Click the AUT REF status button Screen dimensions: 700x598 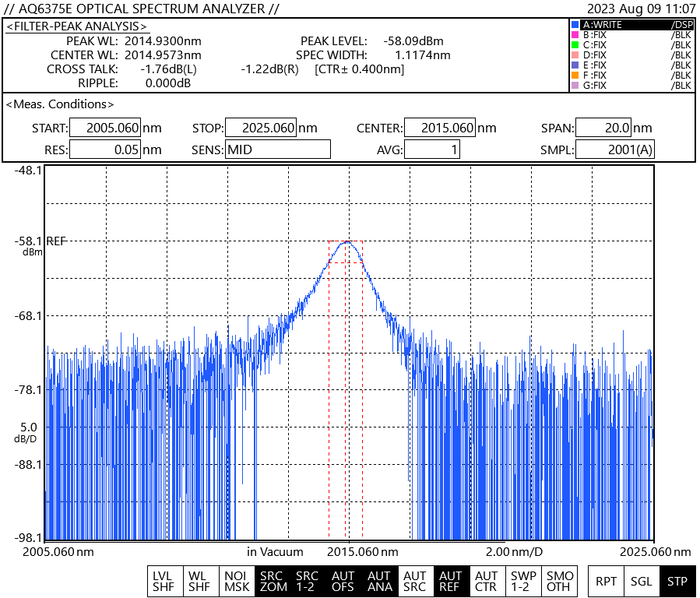pyautogui.click(x=451, y=581)
